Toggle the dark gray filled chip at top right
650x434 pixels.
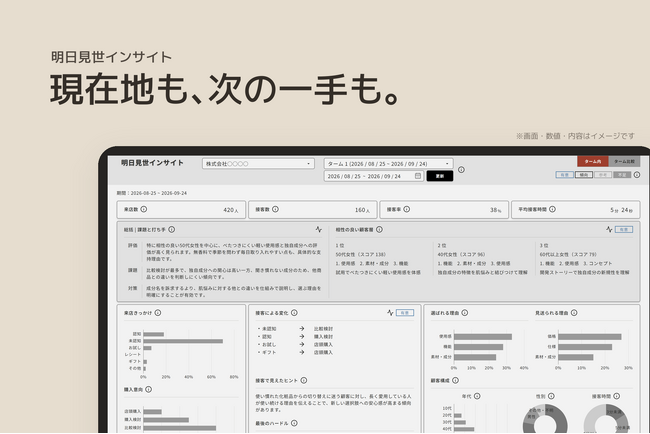click(622, 175)
